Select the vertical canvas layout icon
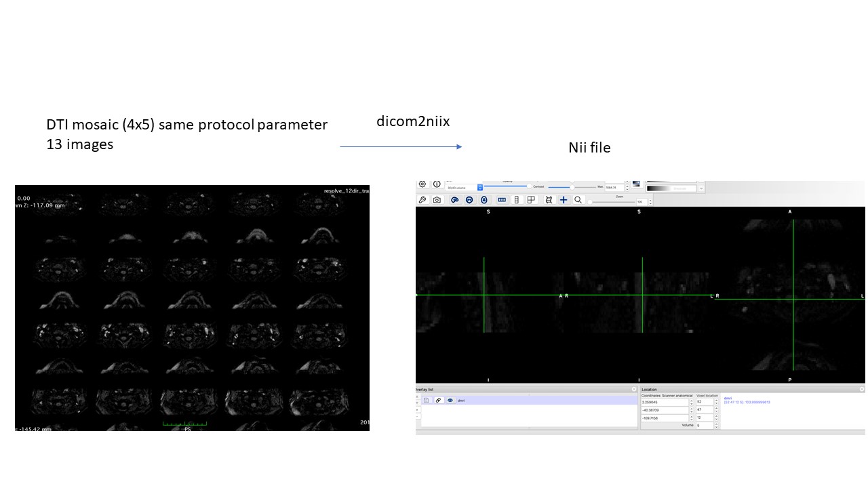Screen dimensions: 868x488 [x=517, y=200]
